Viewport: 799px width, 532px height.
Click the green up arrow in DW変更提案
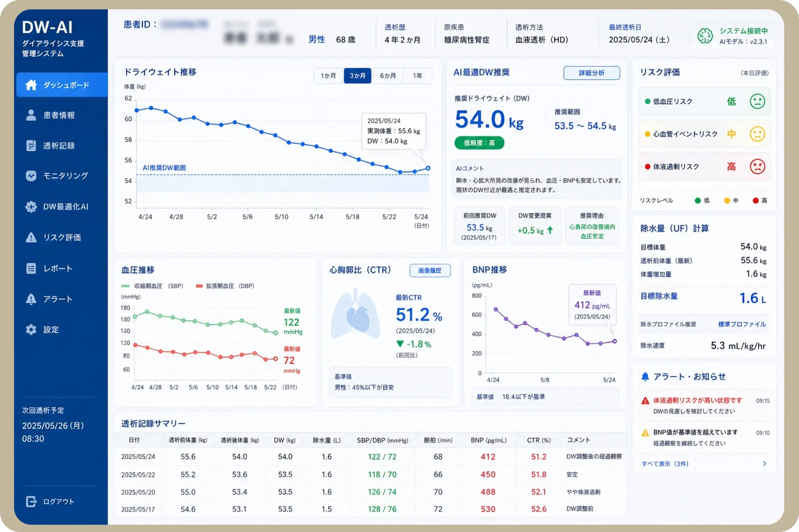coord(550,230)
